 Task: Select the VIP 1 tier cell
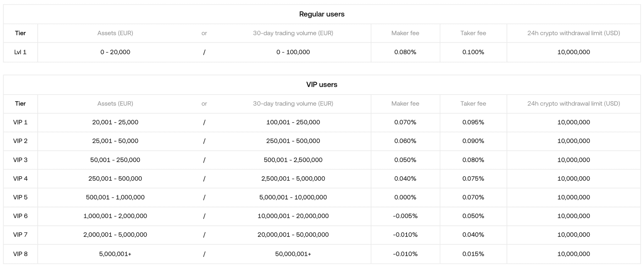click(20, 122)
